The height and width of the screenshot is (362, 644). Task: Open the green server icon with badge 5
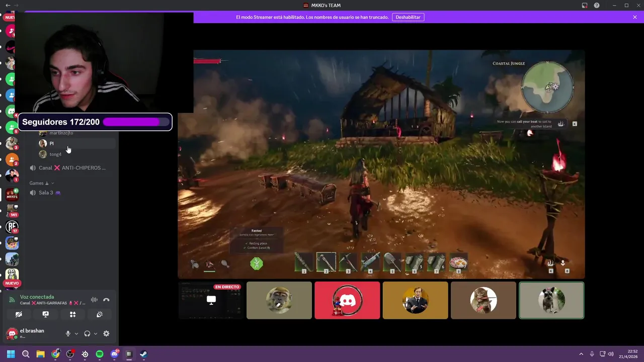[x=12, y=127]
